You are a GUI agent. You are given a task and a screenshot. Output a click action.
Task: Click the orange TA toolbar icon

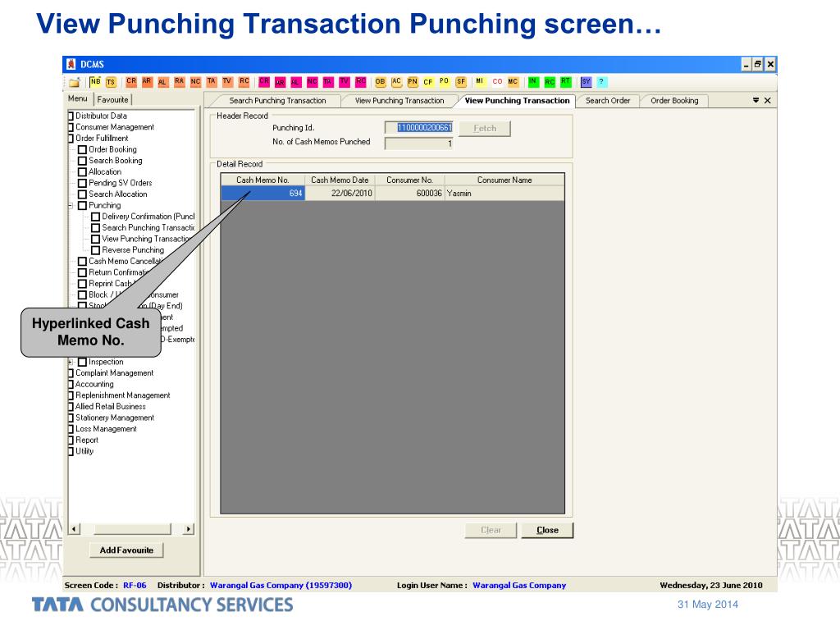212,81
